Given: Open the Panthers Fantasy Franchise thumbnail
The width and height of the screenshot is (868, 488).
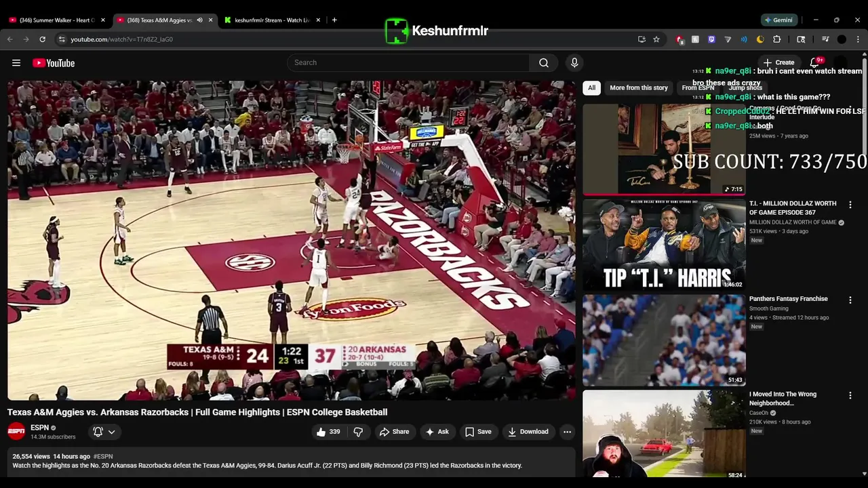Looking at the screenshot, I should (x=664, y=340).
